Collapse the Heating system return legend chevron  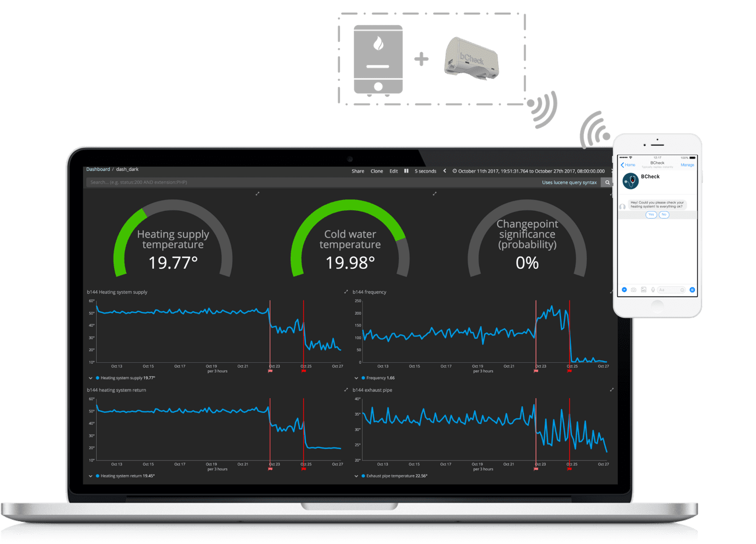(x=91, y=476)
